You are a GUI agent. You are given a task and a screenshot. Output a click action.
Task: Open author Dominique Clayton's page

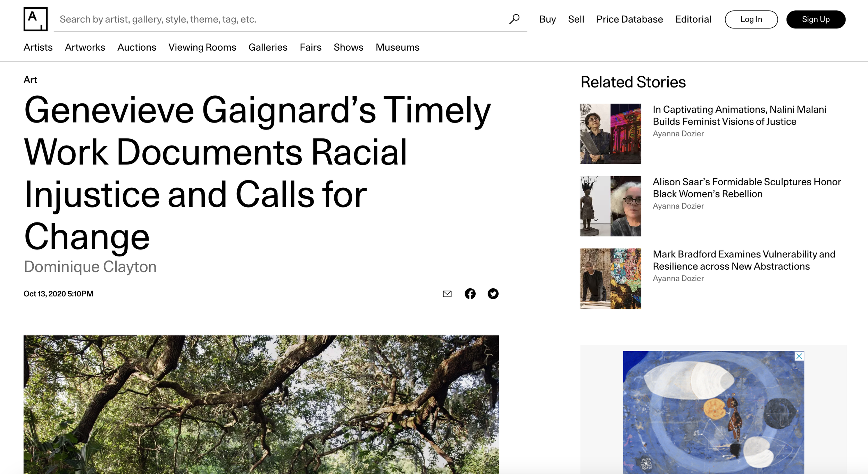90,267
